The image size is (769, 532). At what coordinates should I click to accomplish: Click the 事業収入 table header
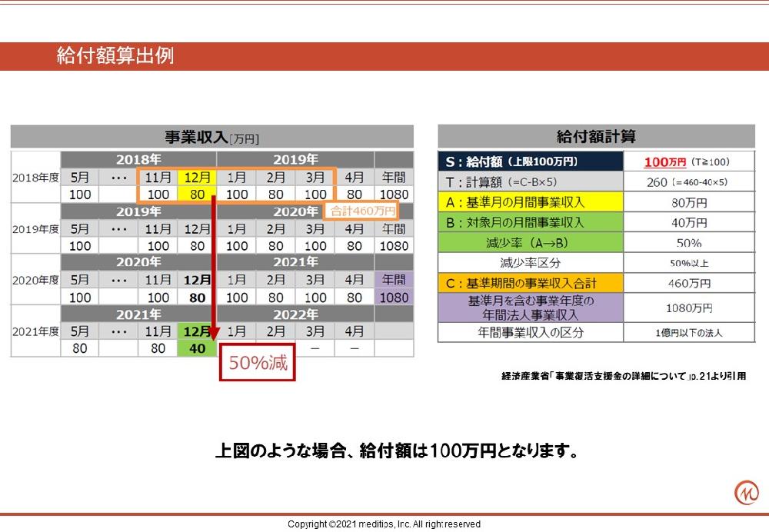click(x=212, y=138)
